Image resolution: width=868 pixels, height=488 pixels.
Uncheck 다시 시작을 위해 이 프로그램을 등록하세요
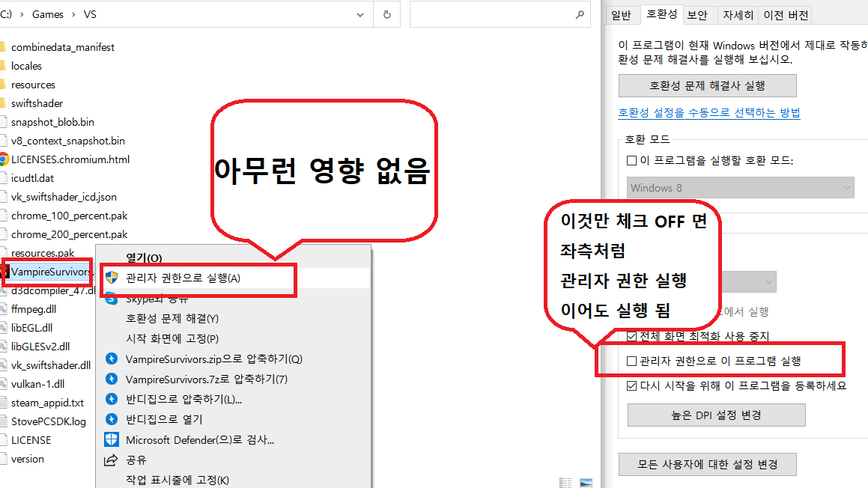632,386
